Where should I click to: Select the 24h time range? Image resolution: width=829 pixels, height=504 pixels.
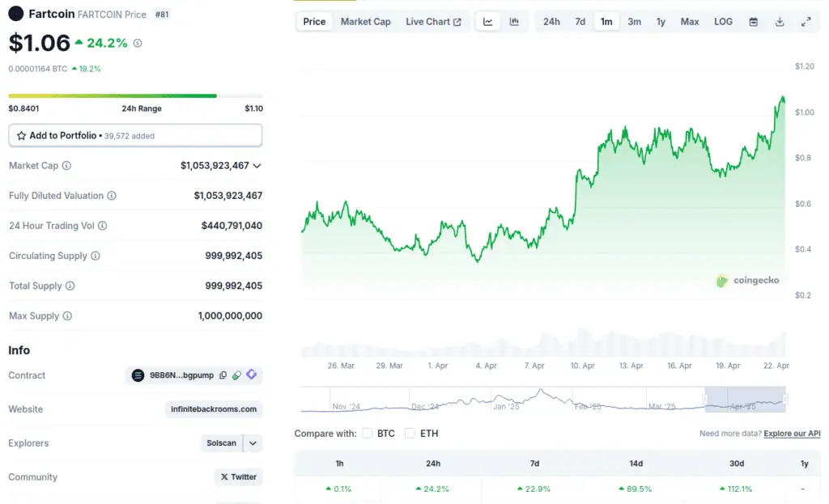551,22
